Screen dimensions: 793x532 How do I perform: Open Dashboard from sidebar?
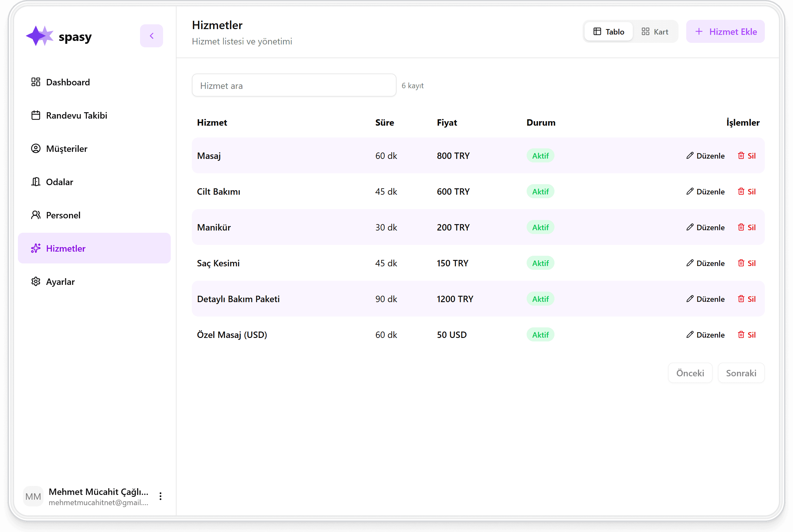(x=68, y=82)
